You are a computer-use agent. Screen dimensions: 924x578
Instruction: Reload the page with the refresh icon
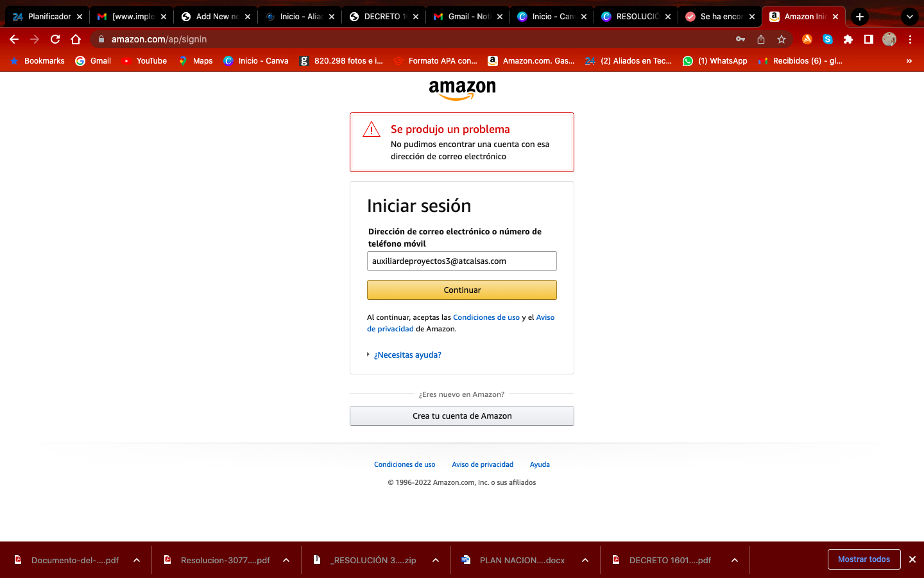point(55,39)
